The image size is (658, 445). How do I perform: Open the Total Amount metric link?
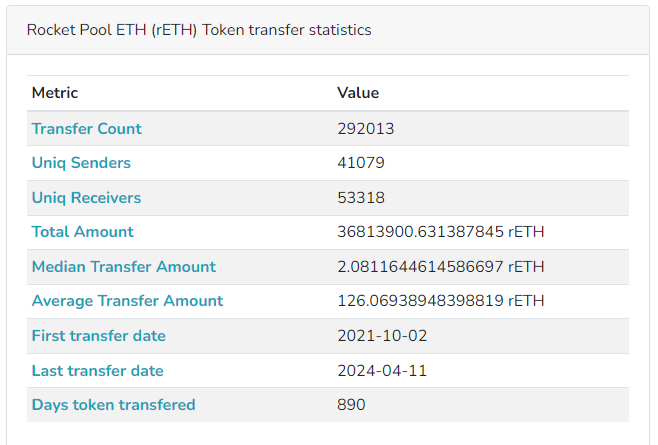(83, 232)
